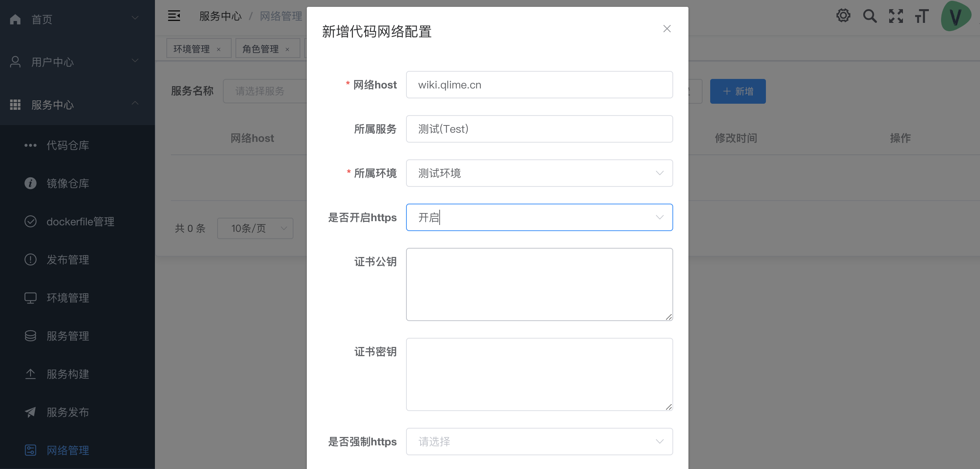This screenshot has height=469, width=980.
Task: Close the 角色管理 tab
Action: coord(287,49)
